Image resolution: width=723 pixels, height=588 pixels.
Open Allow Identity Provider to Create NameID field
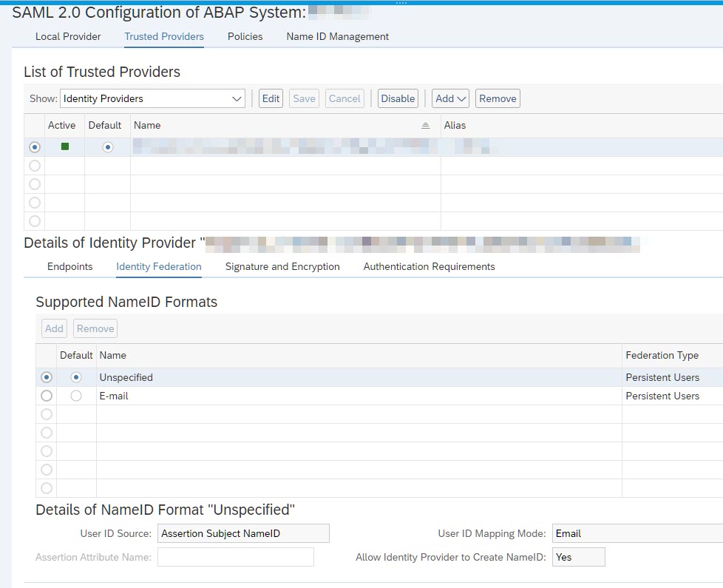point(579,557)
